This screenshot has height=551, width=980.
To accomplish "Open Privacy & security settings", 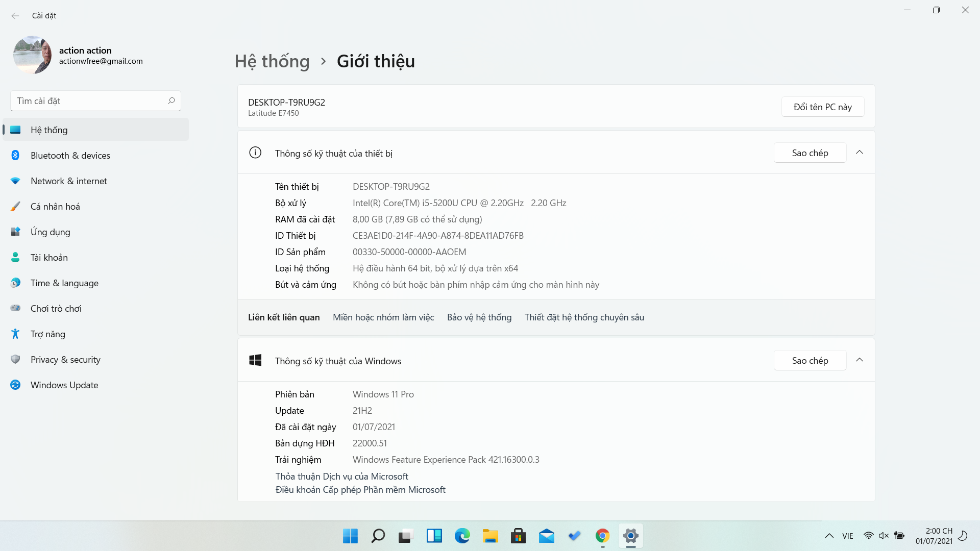I will tap(95, 360).
